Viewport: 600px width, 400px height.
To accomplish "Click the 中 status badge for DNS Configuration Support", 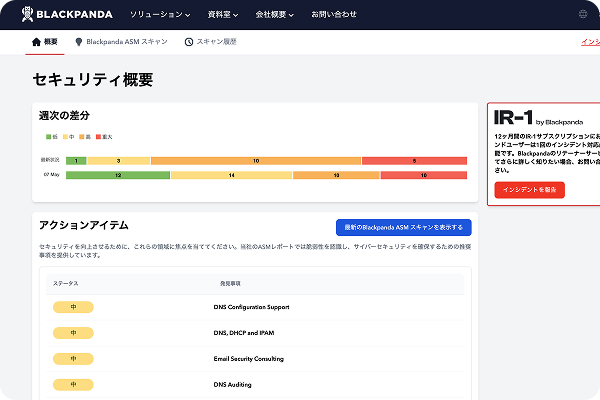I will point(73,307).
